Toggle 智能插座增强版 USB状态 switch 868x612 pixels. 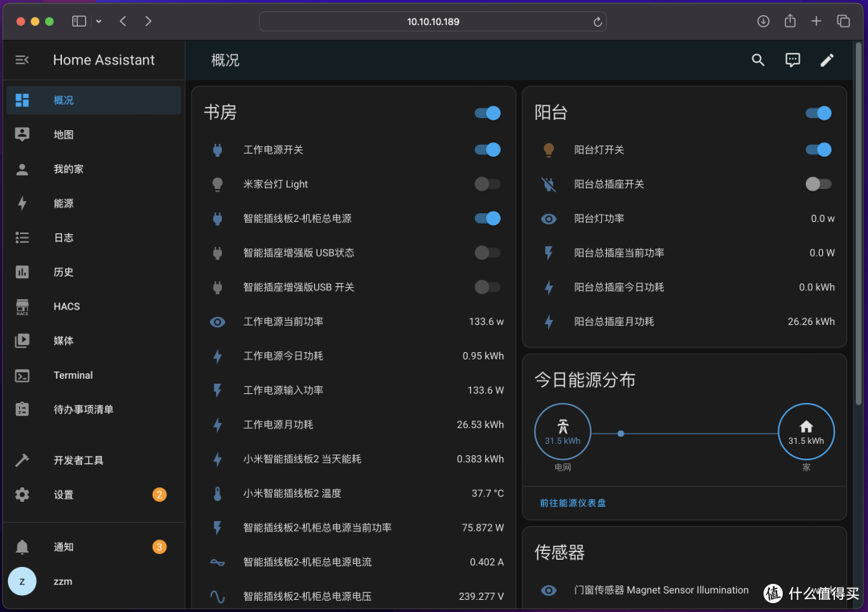(x=488, y=253)
